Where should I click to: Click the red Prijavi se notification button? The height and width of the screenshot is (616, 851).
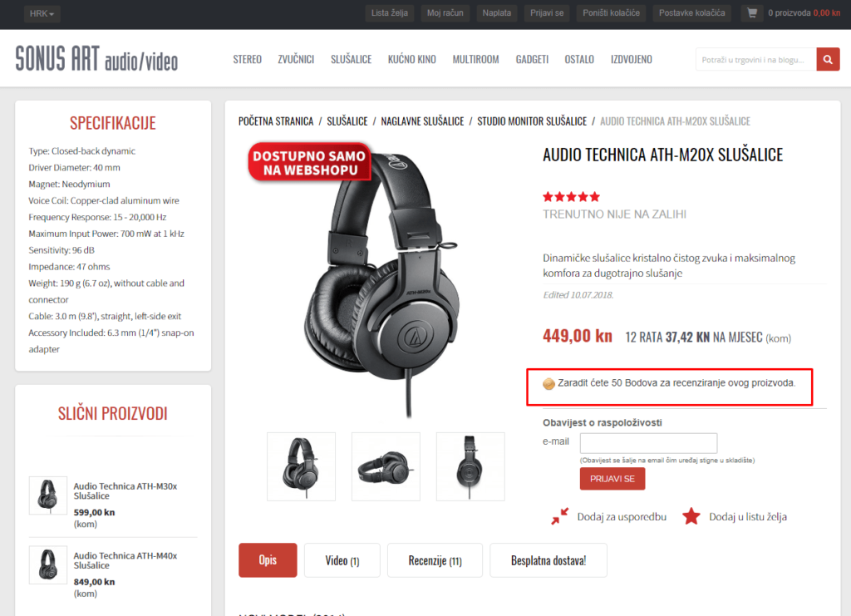(x=612, y=479)
